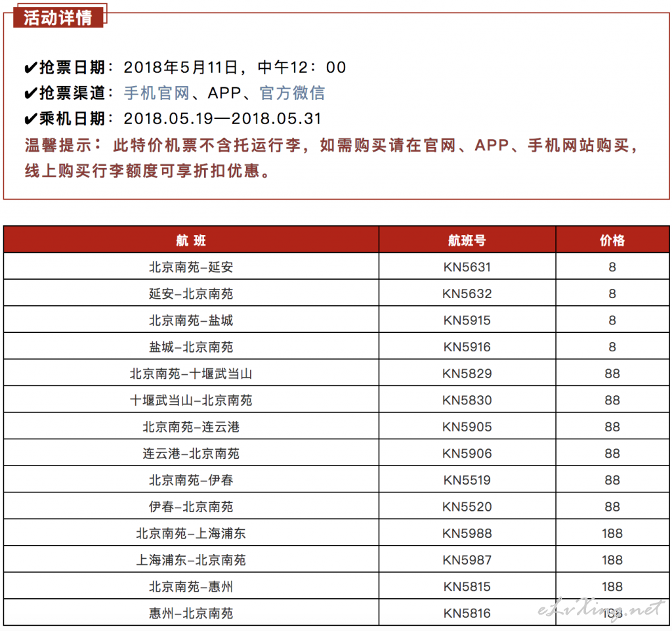Viewport: 672px width, 631px height.
Task: Click the 北京南苑–连云港 route cell
Action: (x=191, y=427)
